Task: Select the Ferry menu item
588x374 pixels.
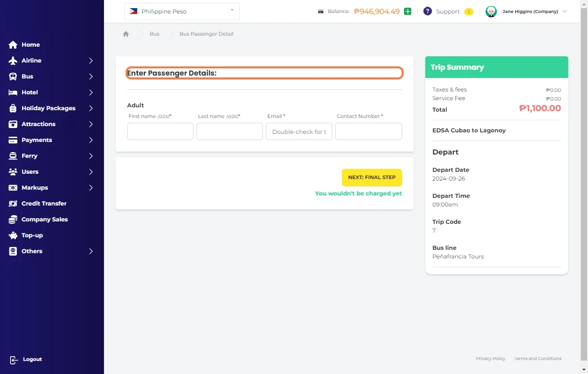Action: pos(29,156)
